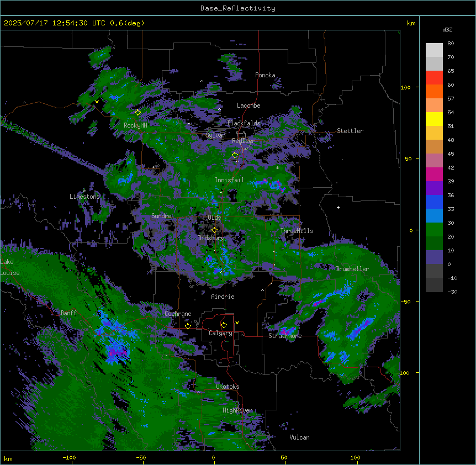476x465 pixels.
Task: Click the dBZ legend heading
Action: [x=447, y=30]
